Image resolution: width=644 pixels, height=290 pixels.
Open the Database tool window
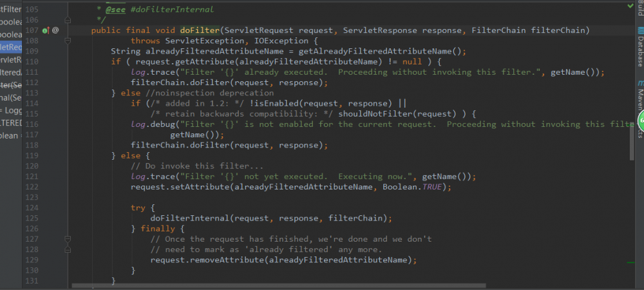[640, 46]
